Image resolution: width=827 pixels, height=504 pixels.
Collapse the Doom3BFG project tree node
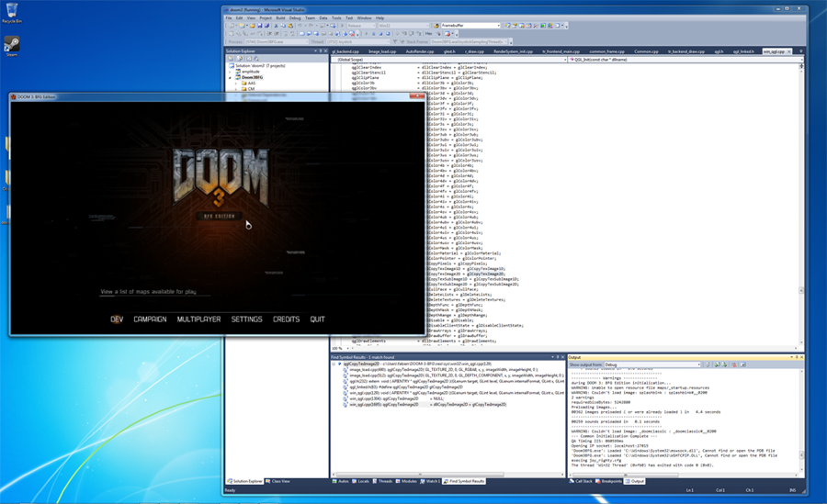[x=231, y=77]
